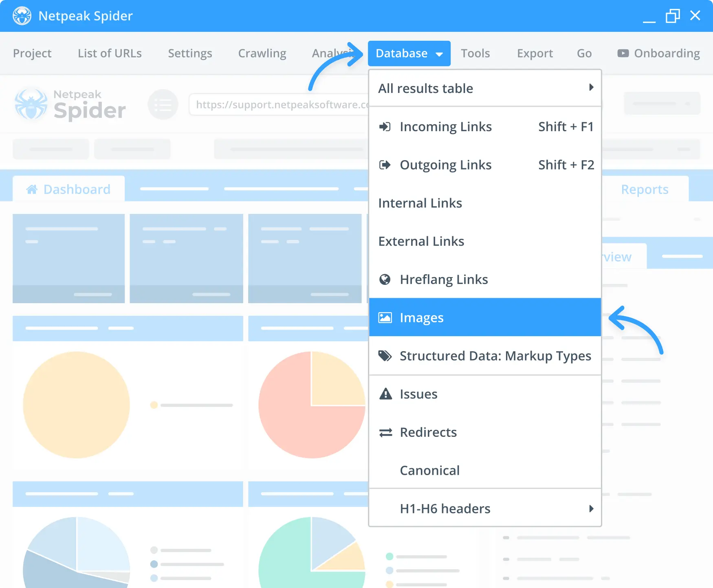Click the Onboarding video icon
The height and width of the screenshot is (588, 713).
(x=623, y=53)
